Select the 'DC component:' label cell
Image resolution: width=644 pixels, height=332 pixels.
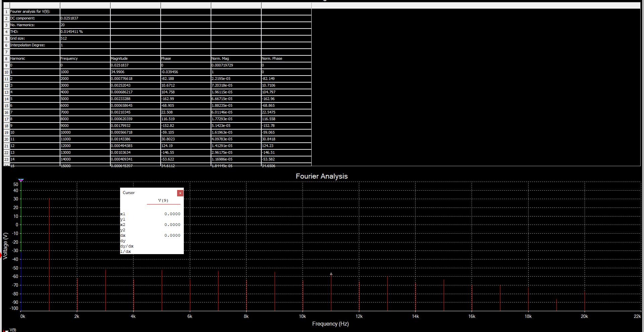[35, 18]
